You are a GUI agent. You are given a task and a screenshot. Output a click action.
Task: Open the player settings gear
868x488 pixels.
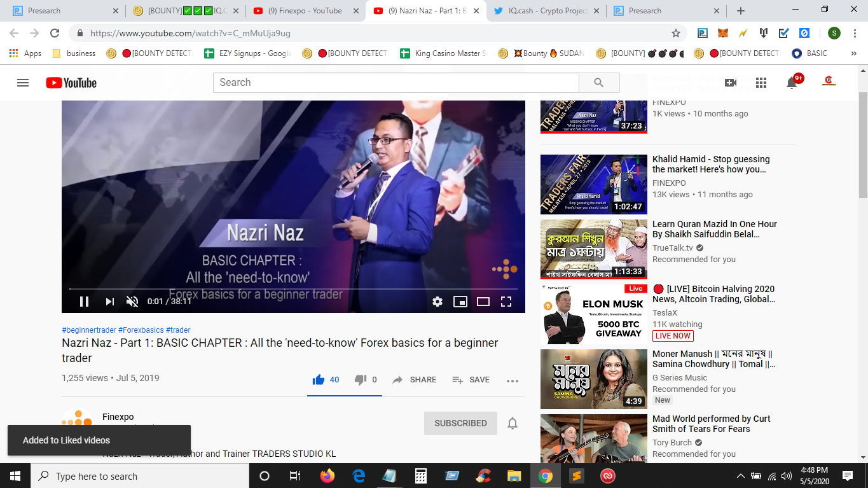pyautogui.click(x=437, y=302)
